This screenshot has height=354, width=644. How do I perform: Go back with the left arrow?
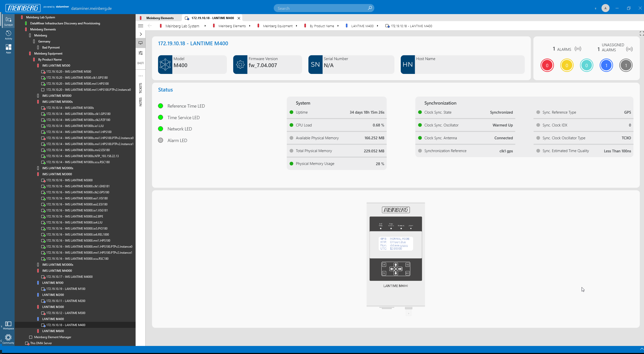click(x=150, y=26)
